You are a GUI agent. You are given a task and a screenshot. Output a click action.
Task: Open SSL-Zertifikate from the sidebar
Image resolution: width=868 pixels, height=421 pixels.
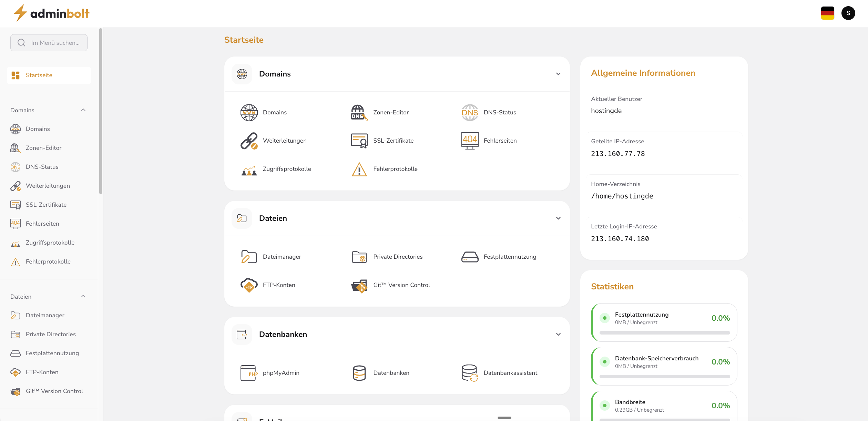tap(46, 205)
